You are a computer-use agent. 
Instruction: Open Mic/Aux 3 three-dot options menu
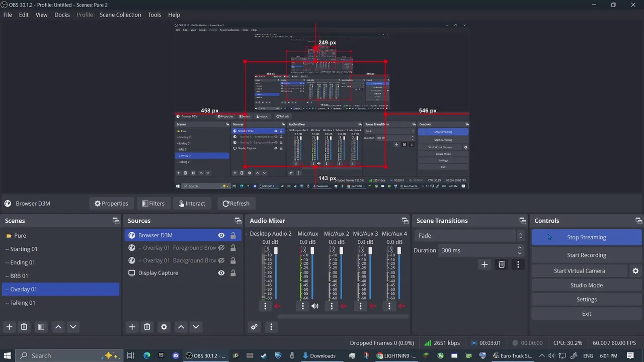coord(360,306)
